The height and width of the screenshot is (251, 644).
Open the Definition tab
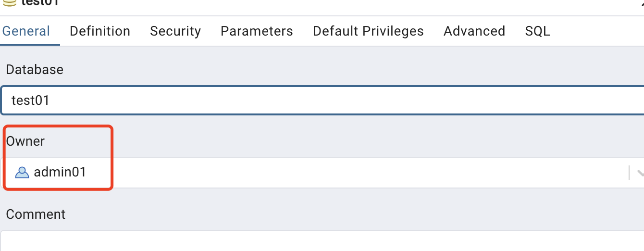click(100, 31)
